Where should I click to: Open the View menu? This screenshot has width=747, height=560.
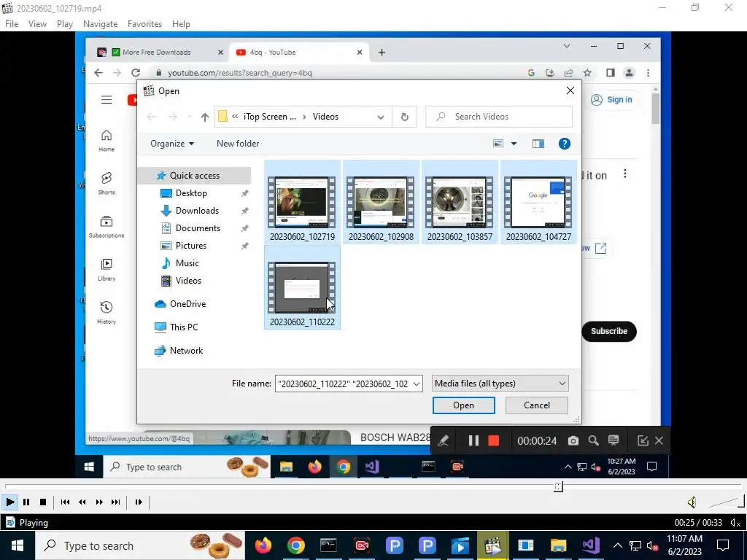click(37, 24)
